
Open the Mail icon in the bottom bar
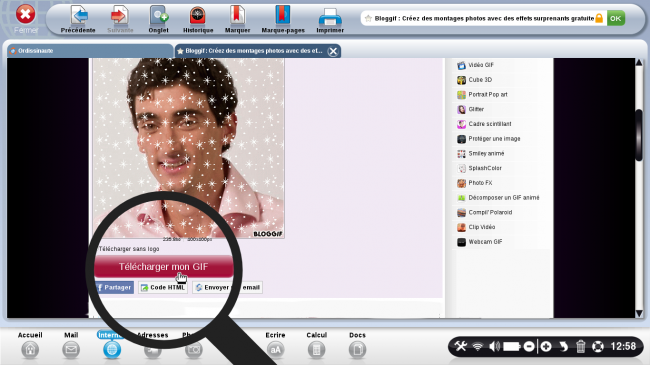pos(71,350)
